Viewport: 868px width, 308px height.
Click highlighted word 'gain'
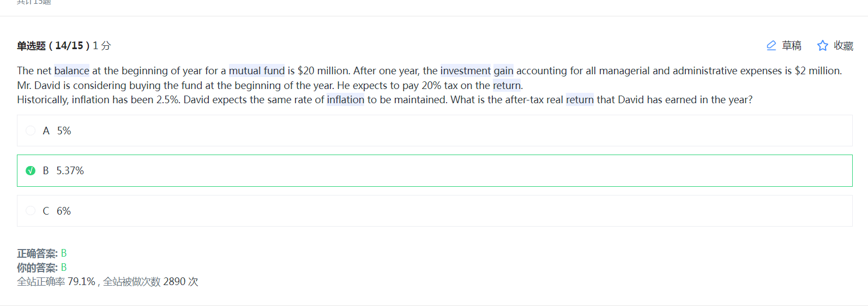(x=504, y=70)
